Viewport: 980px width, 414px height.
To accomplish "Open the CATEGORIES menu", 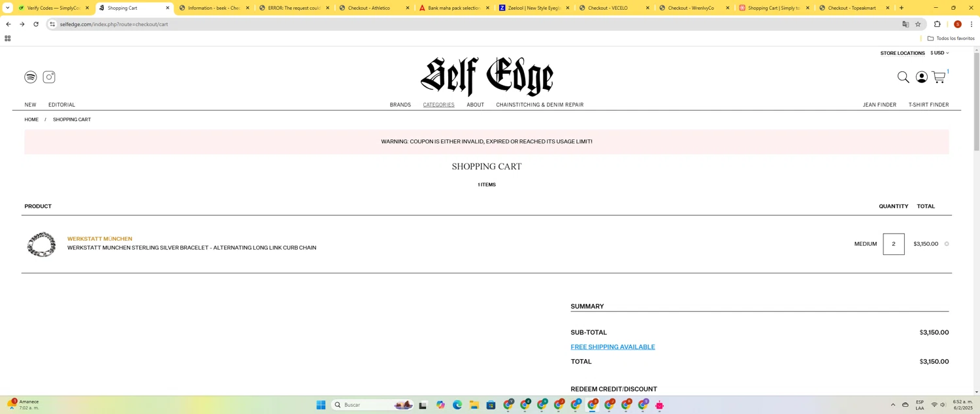I will click(438, 105).
